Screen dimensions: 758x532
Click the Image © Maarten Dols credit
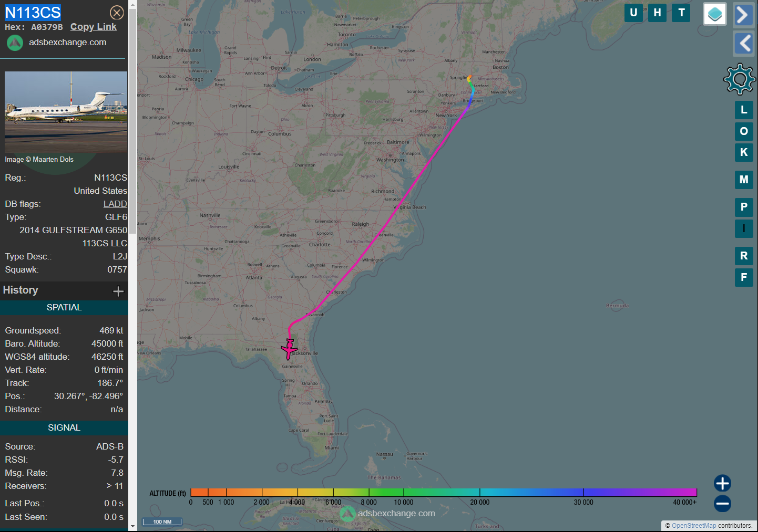39,160
